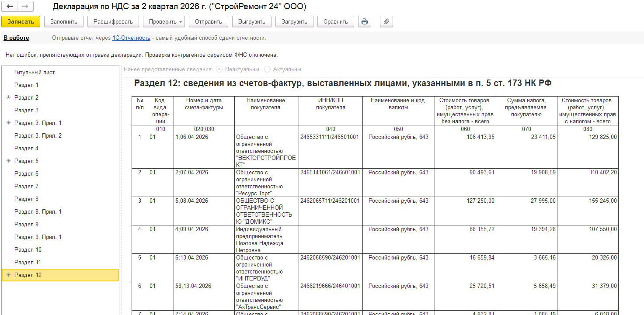Screen dimensions: 644x315
Task: Select the amount cell 88 155,72
Action: [465, 239]
